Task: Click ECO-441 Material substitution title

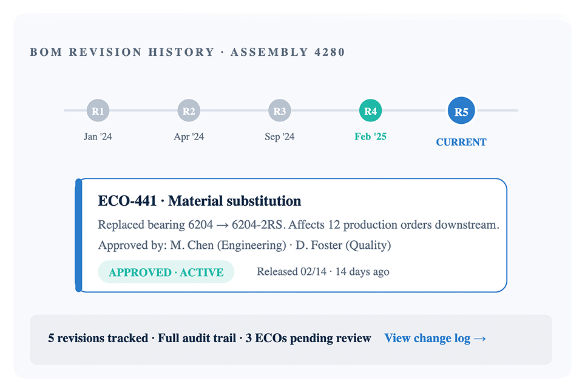Action: [x=200, y=201]
